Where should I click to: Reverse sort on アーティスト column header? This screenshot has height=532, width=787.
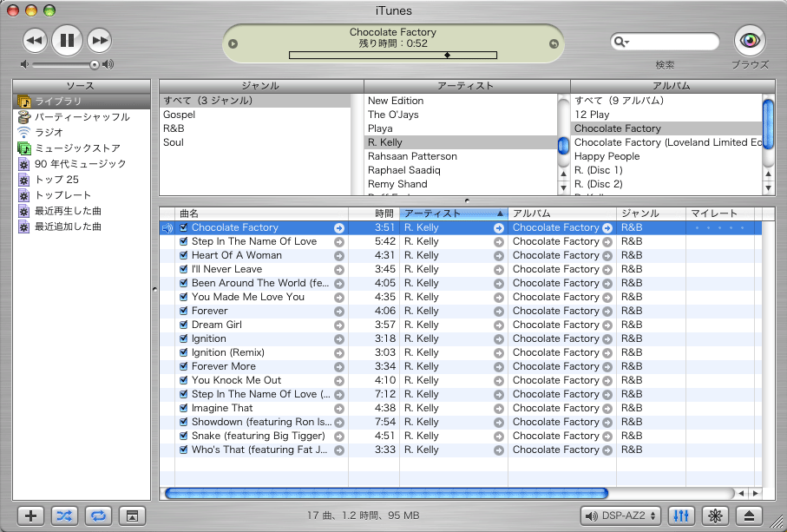(x=454, y=213)
